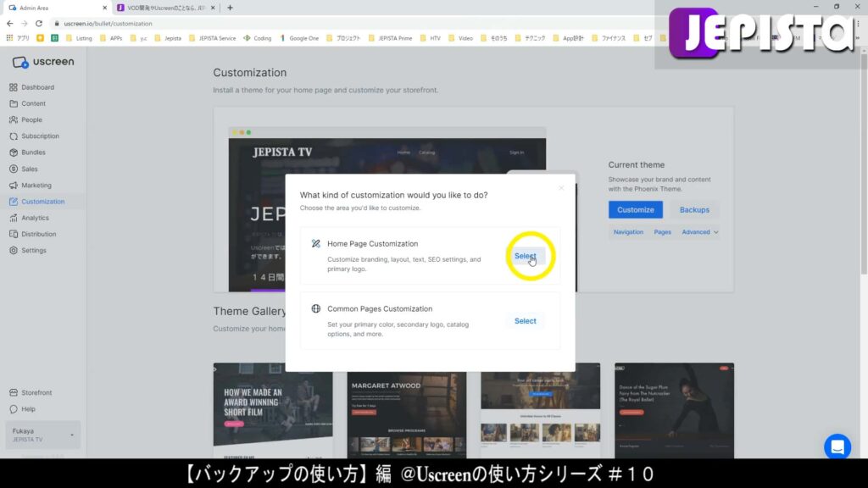Switch to the Pages theme tab
This screenshot has height=488, width=868.
click(x=663, y=231)
